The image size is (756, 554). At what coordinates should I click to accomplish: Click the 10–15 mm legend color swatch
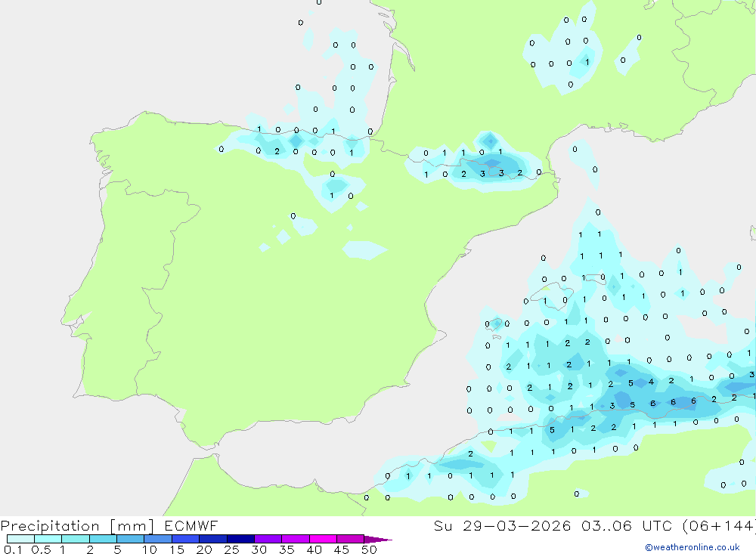click(158, 539)
